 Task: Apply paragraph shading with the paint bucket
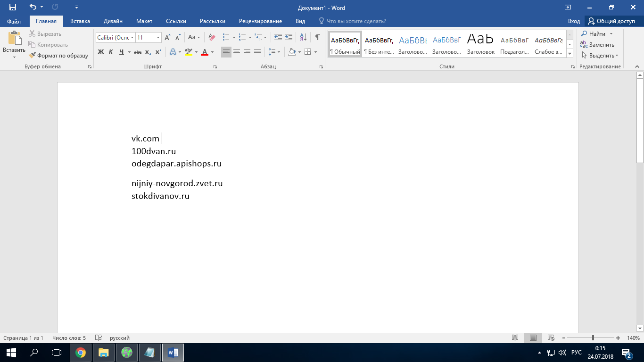292,52
